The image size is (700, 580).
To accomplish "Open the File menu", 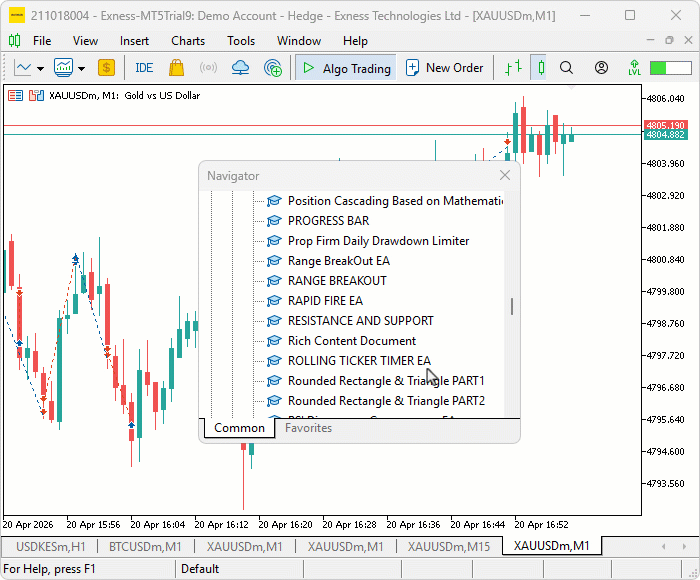I will coord(42,41).
